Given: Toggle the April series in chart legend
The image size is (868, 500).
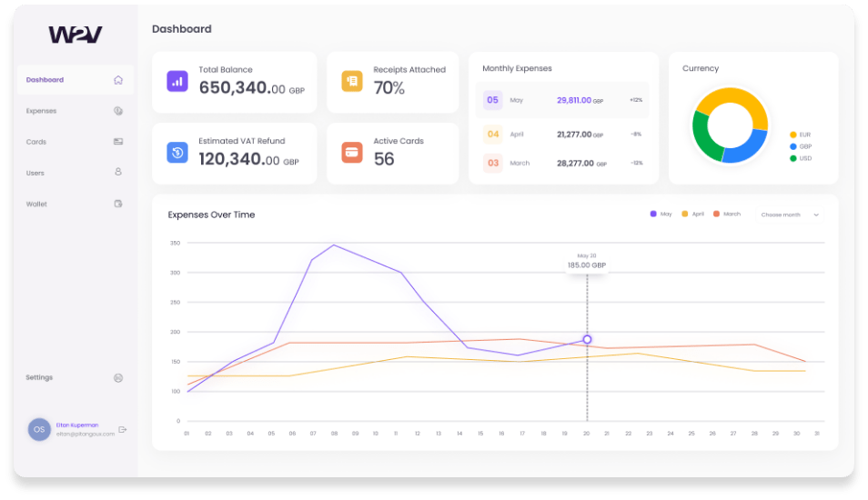Looking at the screenshot, I should pos(693,214).
